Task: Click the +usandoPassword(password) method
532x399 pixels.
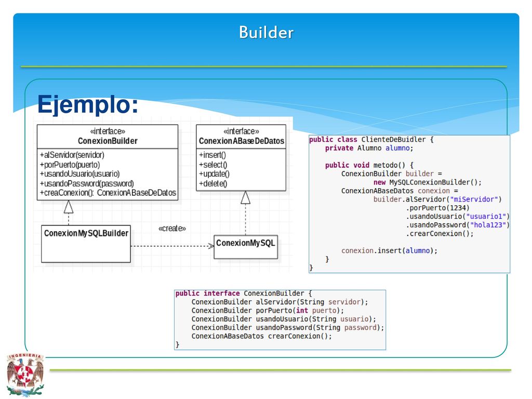Action: point(87,183)
